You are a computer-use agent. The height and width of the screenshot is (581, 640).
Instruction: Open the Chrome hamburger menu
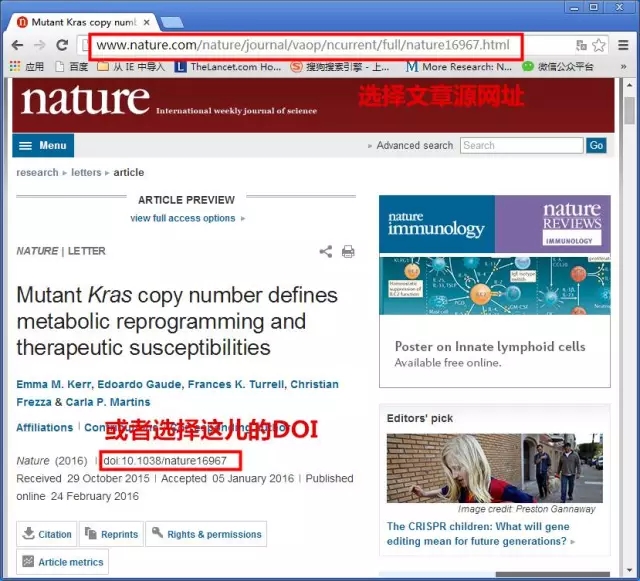[623, 45]
